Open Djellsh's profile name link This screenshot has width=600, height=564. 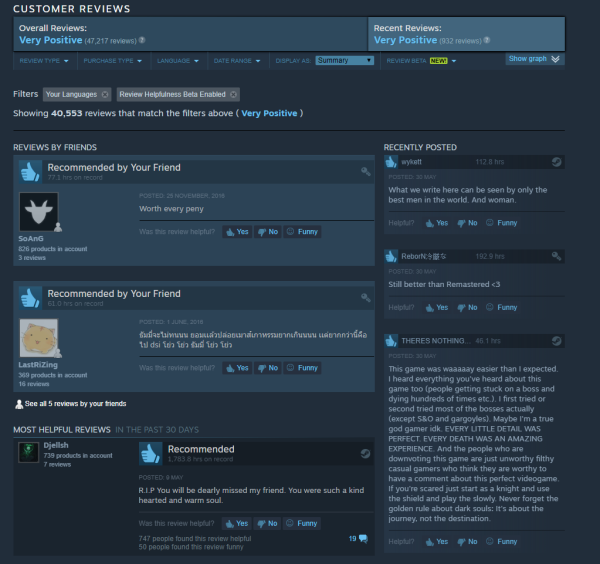(56, 445)
